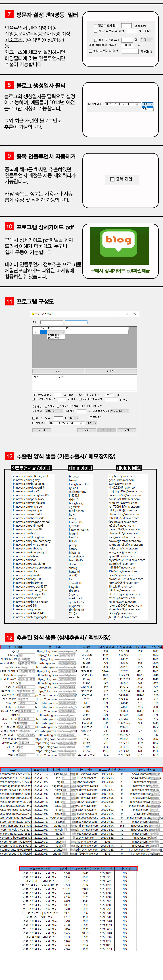Uncheck 생성 일자 checkbox in section 8 panel
The image size is (163, 980).
tap(90, 104)
